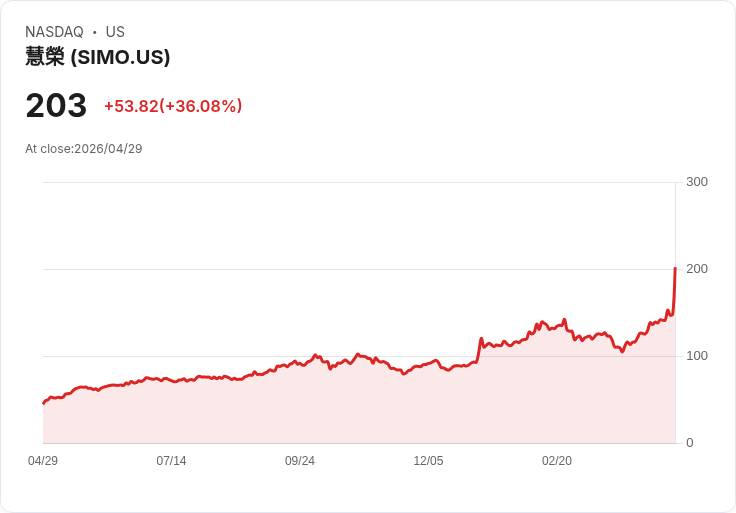Screen dimensions: 736x513
Task: Click the NASDAQ exchange label
Action: (54, 32)
